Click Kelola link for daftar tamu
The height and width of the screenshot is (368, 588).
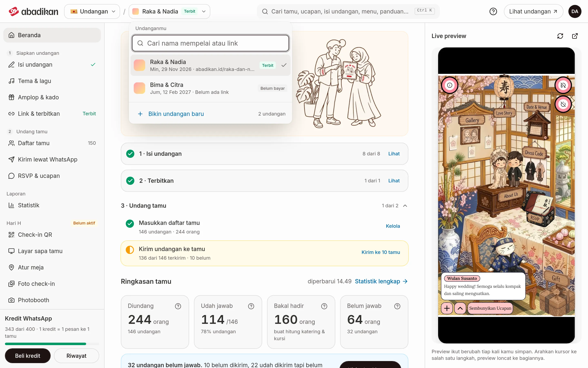(393, 226)
